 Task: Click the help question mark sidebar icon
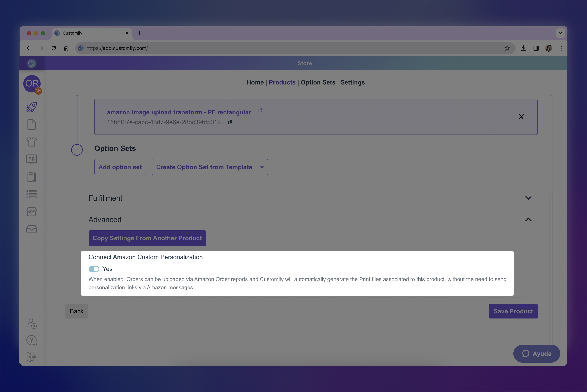point(32,340)
